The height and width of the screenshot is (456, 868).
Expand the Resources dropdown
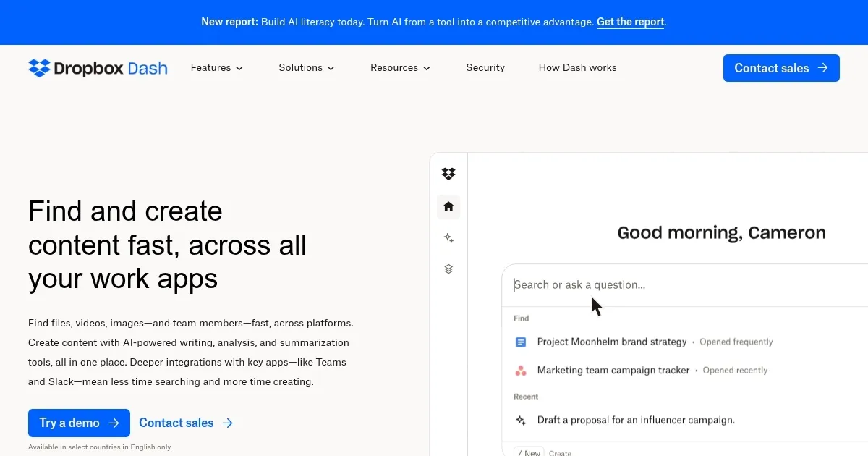[x=400, y=67]
